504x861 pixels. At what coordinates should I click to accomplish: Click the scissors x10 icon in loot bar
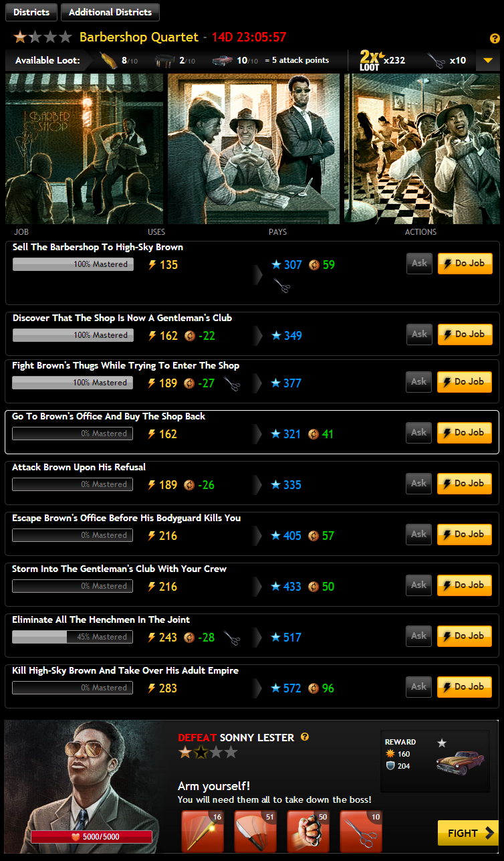point(436,61)
